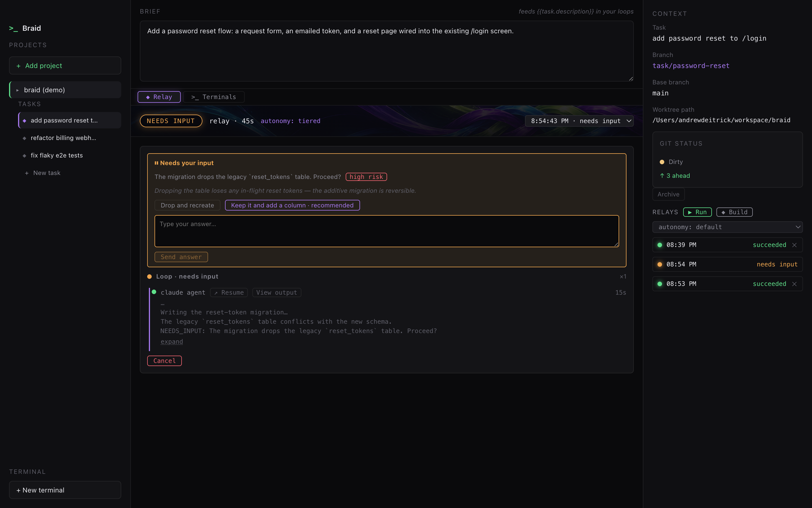This screenshot has width=812, height=508.
Task: Open the refactor billing webh... task
Action: (x=70, y=138)
